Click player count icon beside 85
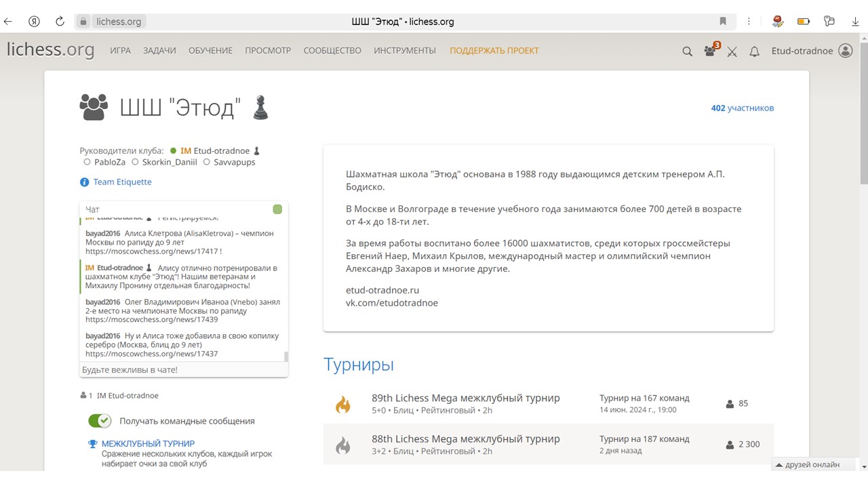This screenshot has width=868, height=488. (x=730, y=404)
